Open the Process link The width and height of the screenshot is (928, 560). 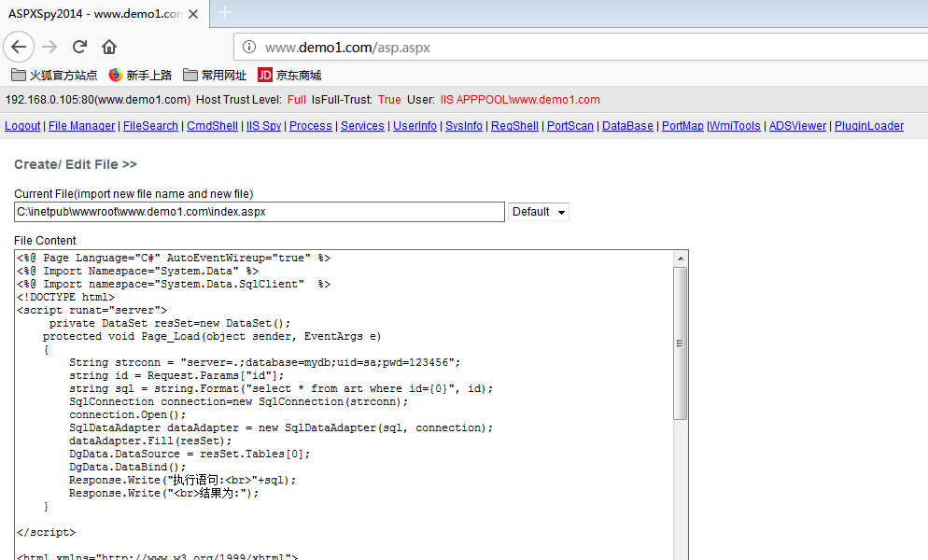pos(311,125)
